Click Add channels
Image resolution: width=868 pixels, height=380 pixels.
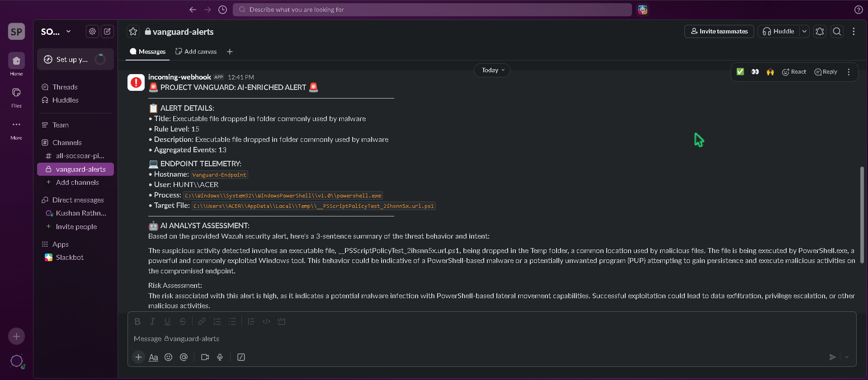click(75, 182)
